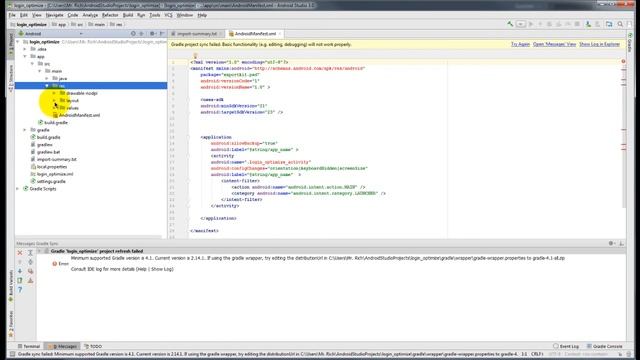Open the run configuration dropdown in toolbar
This screenshot has height=360, width=640.
[x=521, y=24]
